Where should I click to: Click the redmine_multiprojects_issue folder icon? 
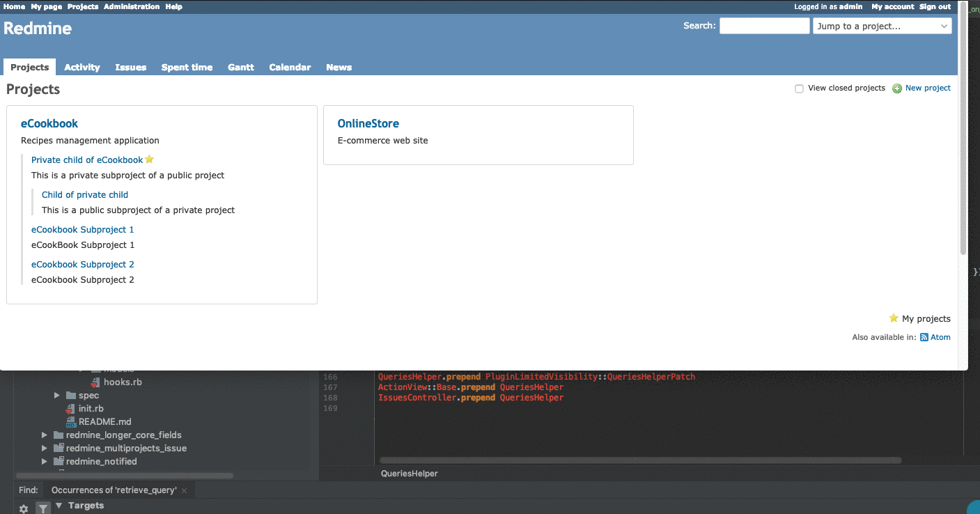[59, 449]
